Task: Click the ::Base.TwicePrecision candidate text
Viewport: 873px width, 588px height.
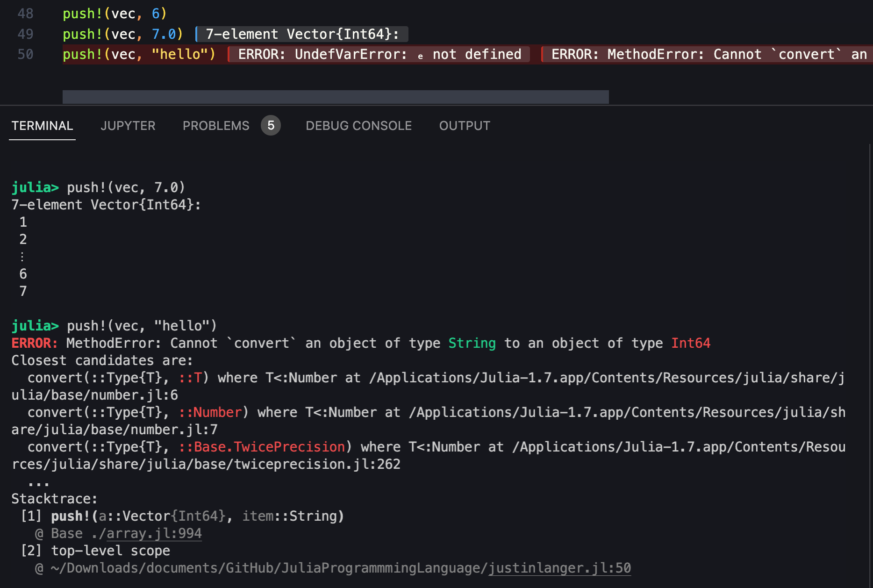Action: (262, 447)
